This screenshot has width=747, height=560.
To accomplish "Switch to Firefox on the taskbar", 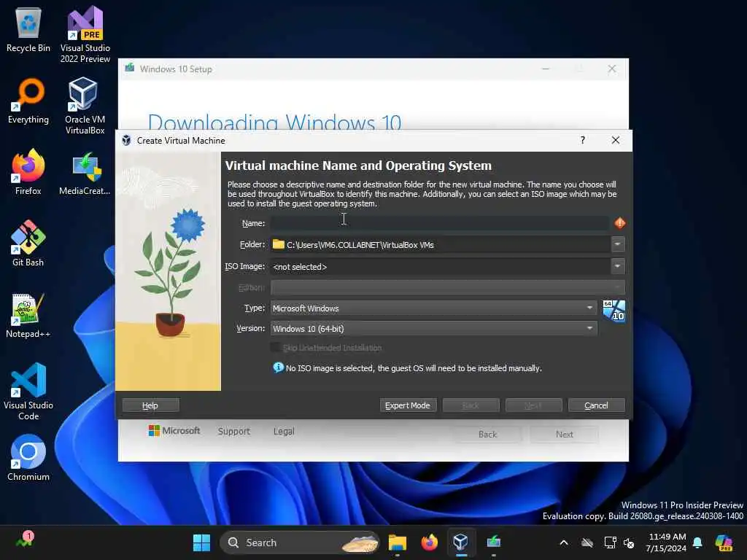I will click(x=429, y=542).
